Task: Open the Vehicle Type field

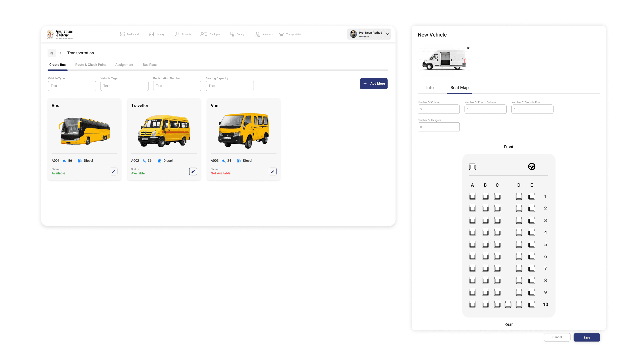Action: 72,86
